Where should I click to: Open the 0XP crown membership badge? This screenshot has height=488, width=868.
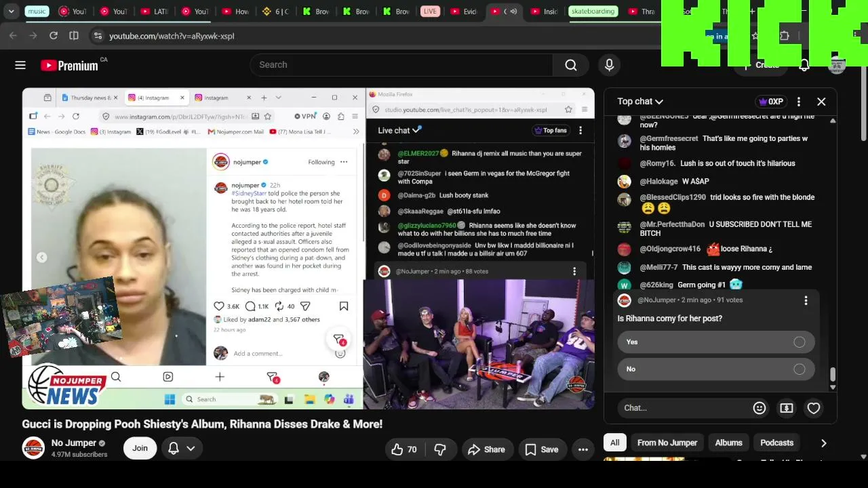(771, 102)
